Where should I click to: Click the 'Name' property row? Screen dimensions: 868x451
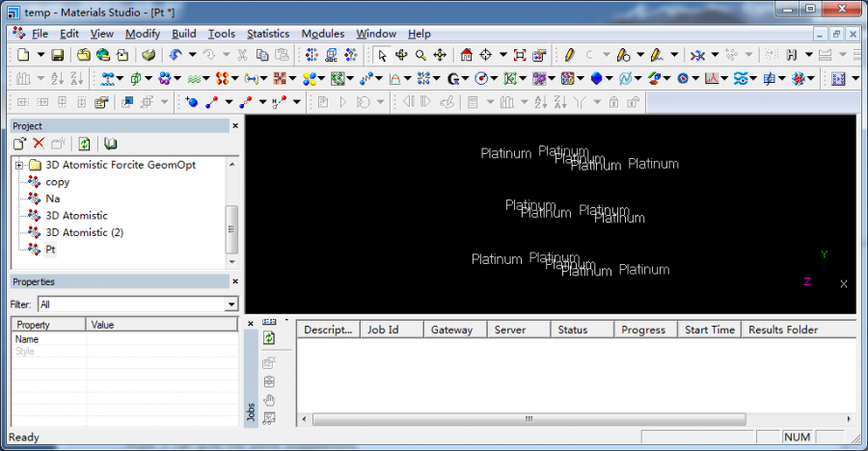tap(124, 339)
